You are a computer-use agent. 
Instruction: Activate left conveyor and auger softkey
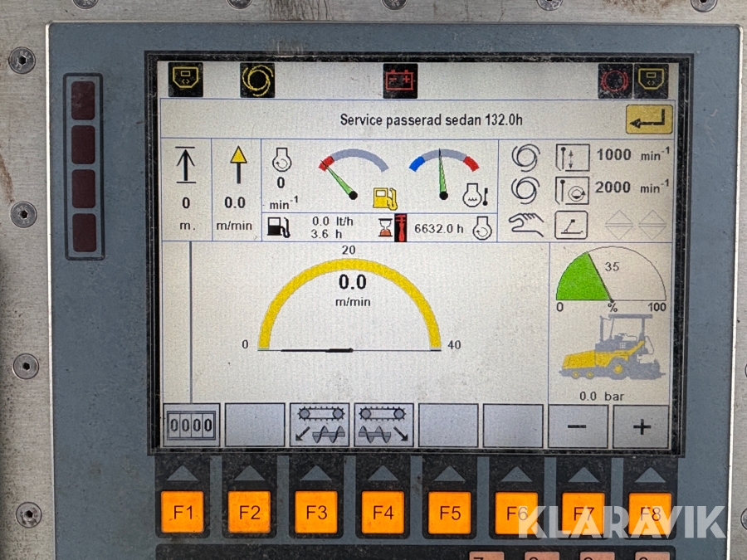tap(320, 426)
